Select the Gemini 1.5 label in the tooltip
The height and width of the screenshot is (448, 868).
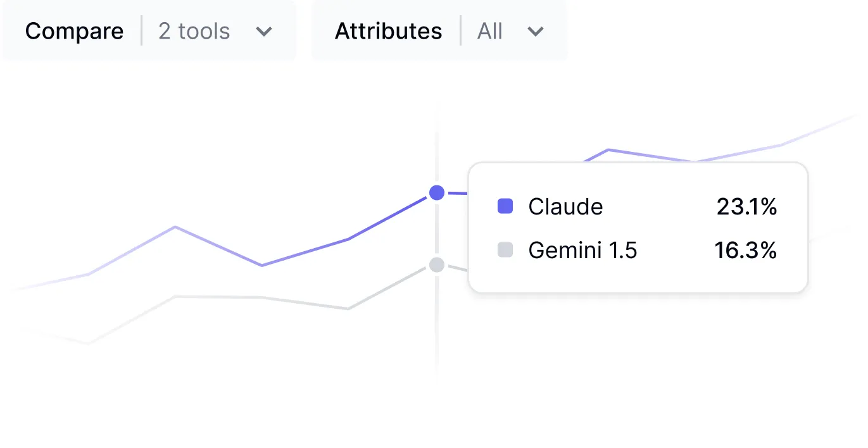coord(582,251)
